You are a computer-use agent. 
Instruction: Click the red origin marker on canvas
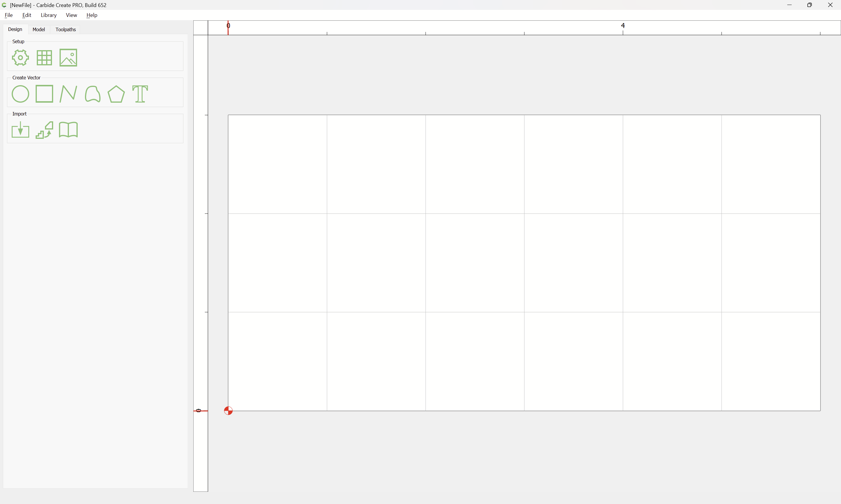pyautogui.click(x=228, y=411)
